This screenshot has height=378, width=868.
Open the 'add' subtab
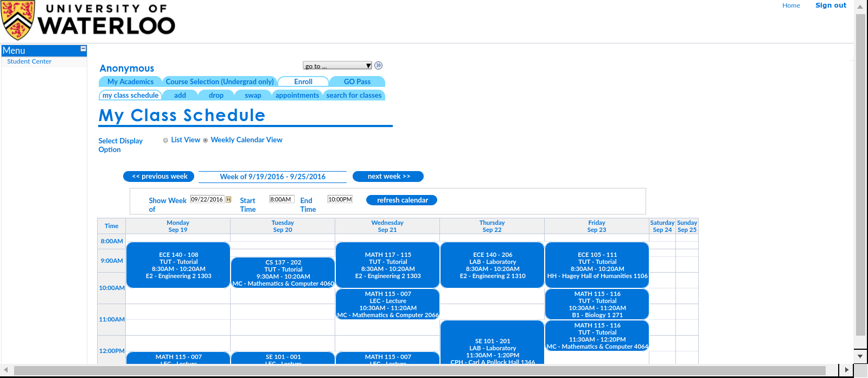[x=180, y=95]
